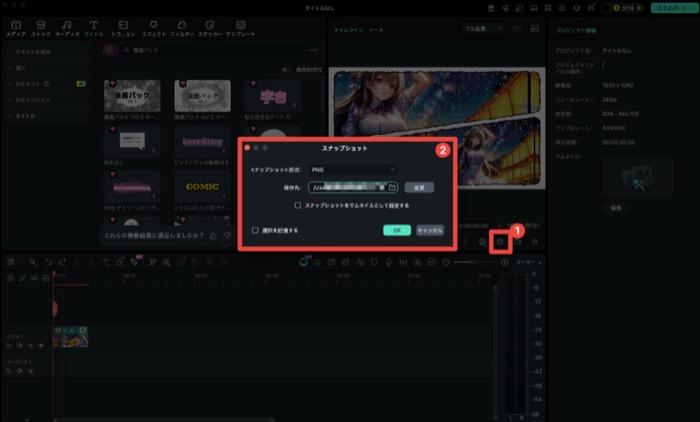This screenshot has height=422, width=700.
Task: Click キャンセル in the snapshot dialog
Action: point(429,230)
